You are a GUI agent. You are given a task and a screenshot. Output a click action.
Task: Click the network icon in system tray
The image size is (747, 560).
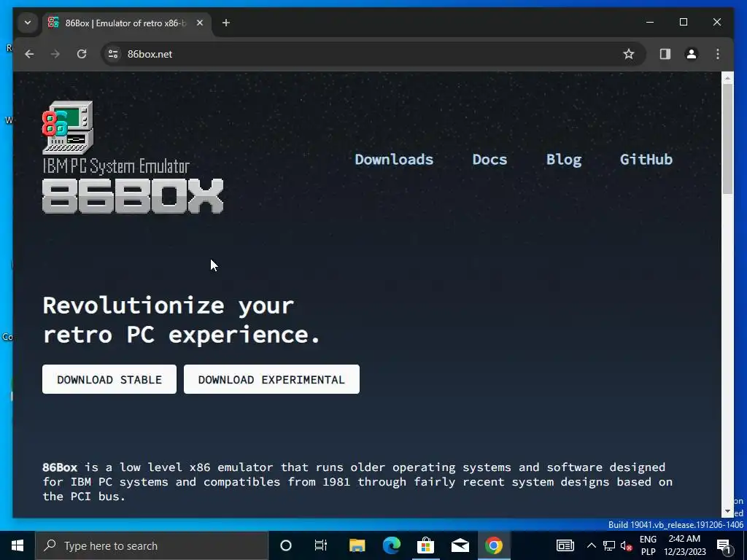pyautogui.click(x=609, y=545)
